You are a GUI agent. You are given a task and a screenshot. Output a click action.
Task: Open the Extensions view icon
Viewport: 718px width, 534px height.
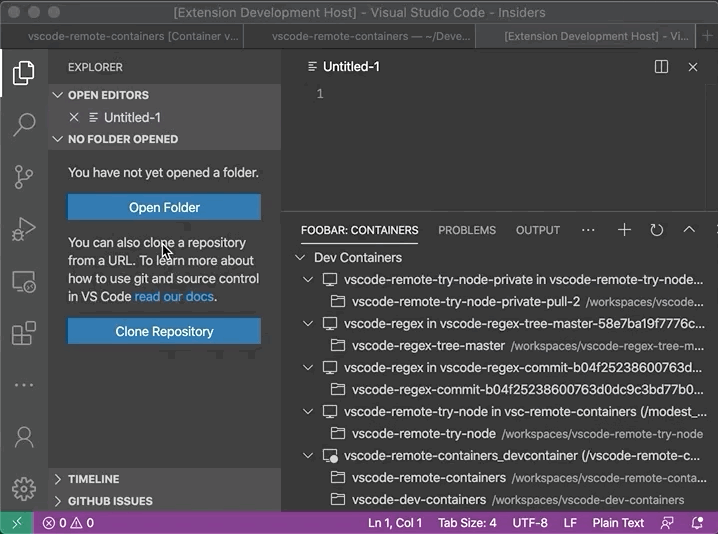[23, 333]
